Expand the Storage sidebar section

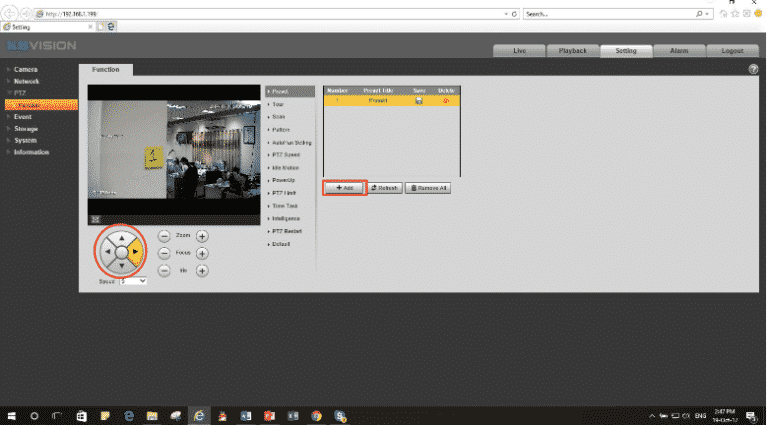pos(26,129)
